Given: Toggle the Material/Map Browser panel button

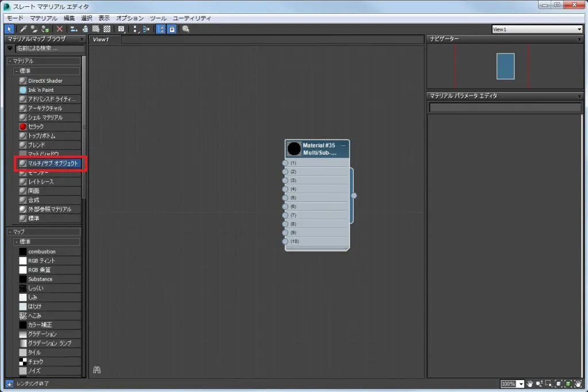Looking at the screenshot, I should pos(161,29).
